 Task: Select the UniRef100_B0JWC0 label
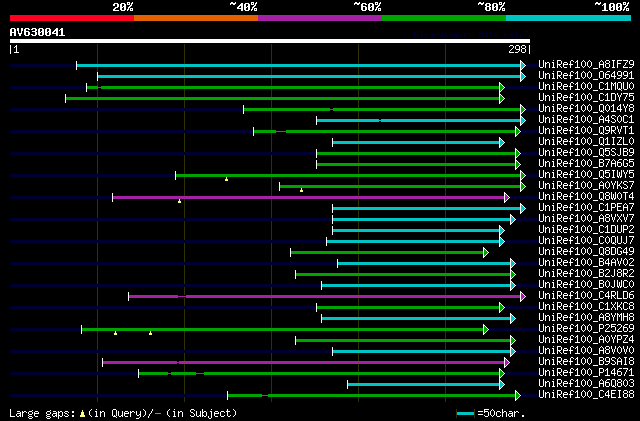[x=586, y=285]
